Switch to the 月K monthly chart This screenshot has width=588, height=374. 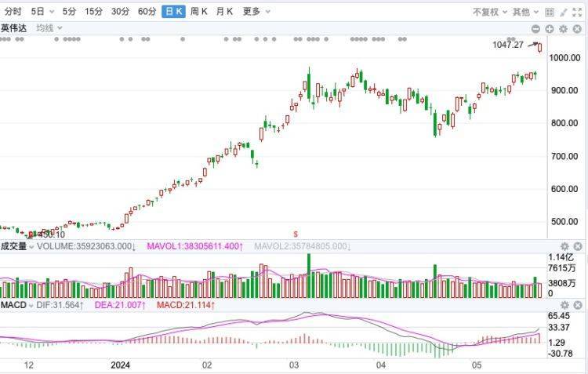click(x=225, y=12)
